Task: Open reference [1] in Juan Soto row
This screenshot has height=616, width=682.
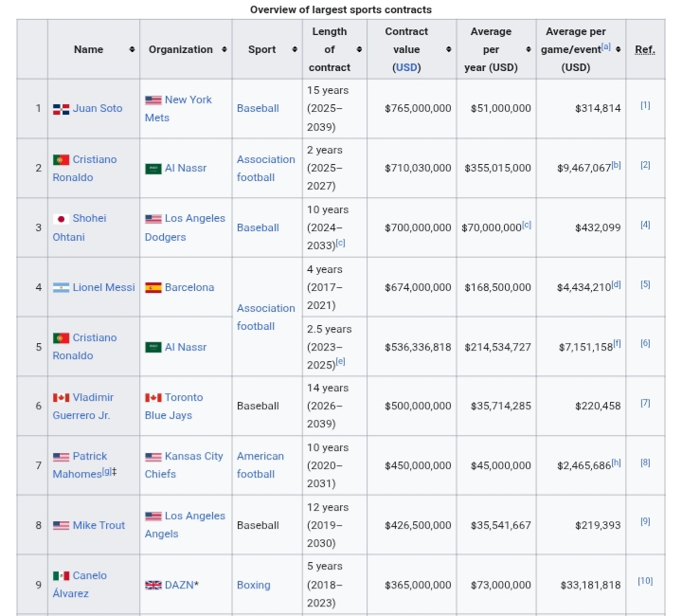Action: (x=645, y=105)
